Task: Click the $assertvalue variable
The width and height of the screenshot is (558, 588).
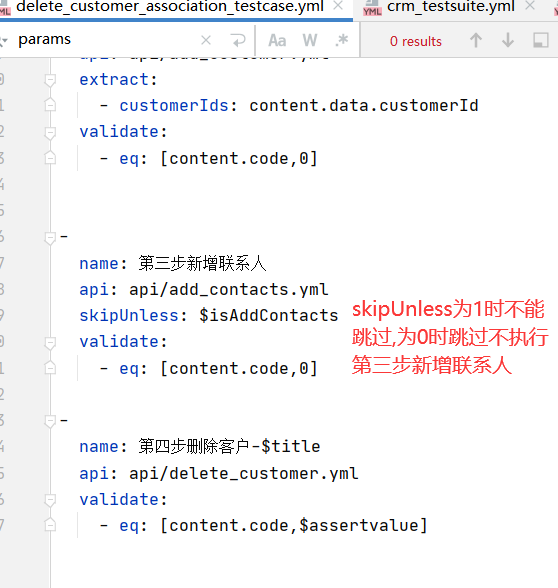Action: (359, 525)
